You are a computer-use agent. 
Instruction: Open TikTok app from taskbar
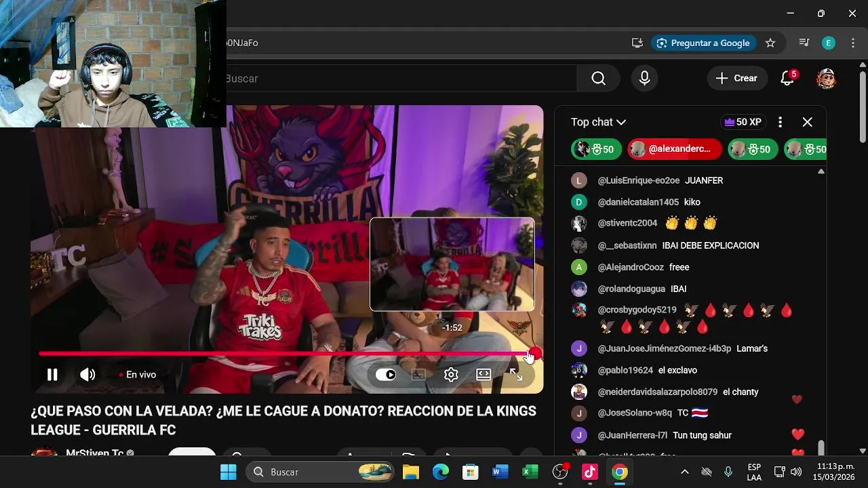pos(590,472)
